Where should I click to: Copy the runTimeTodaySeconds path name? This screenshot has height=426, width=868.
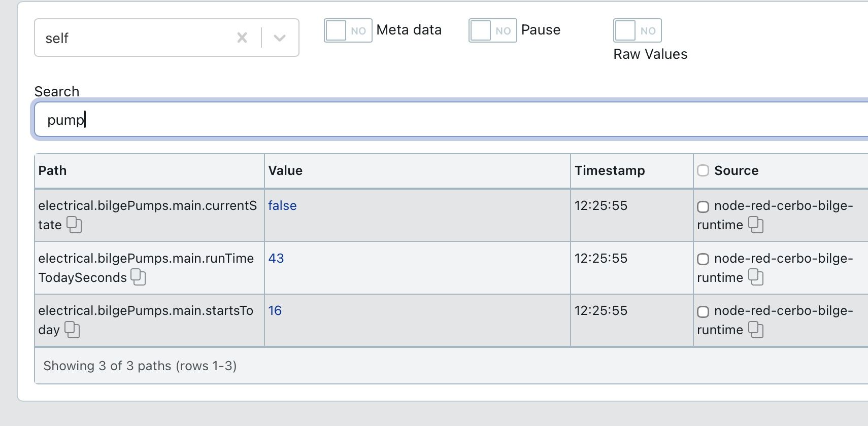pyautogui.click(x=138, y=277)
